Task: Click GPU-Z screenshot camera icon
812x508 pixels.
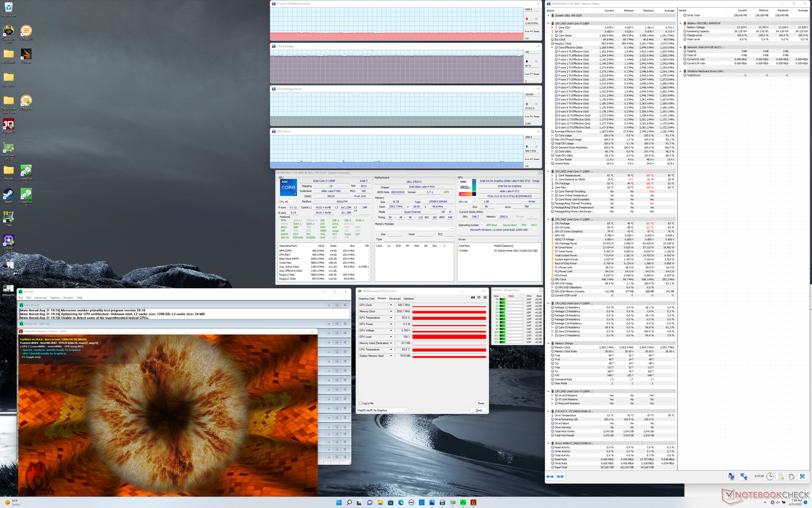Action: click(x=473, y=297)
